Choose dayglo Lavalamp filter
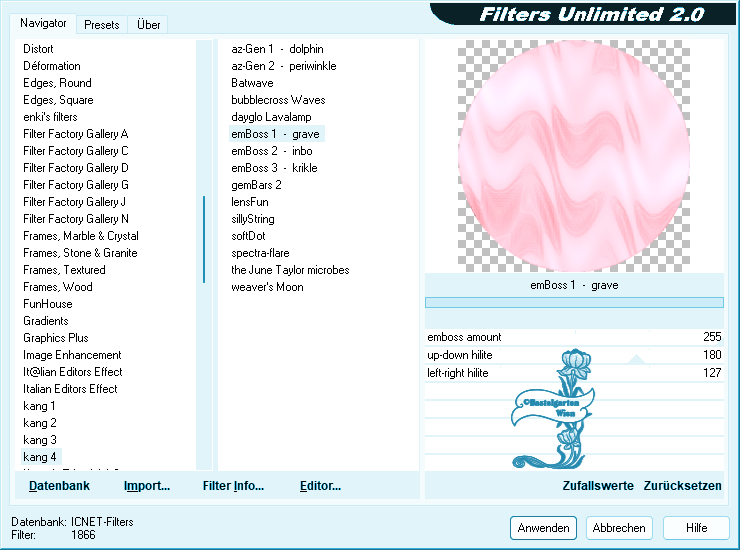The height and width of the screenshot is (550, 740). [271, 117]
